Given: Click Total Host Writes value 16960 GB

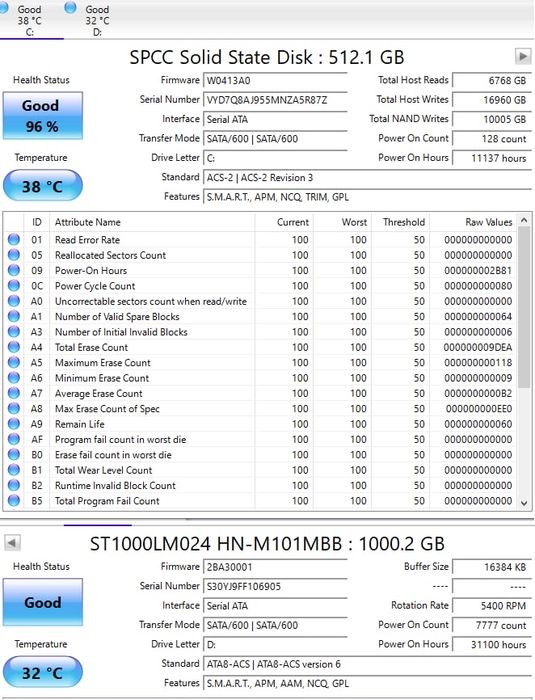Looking at the screenshot, I should pos(492,100).
